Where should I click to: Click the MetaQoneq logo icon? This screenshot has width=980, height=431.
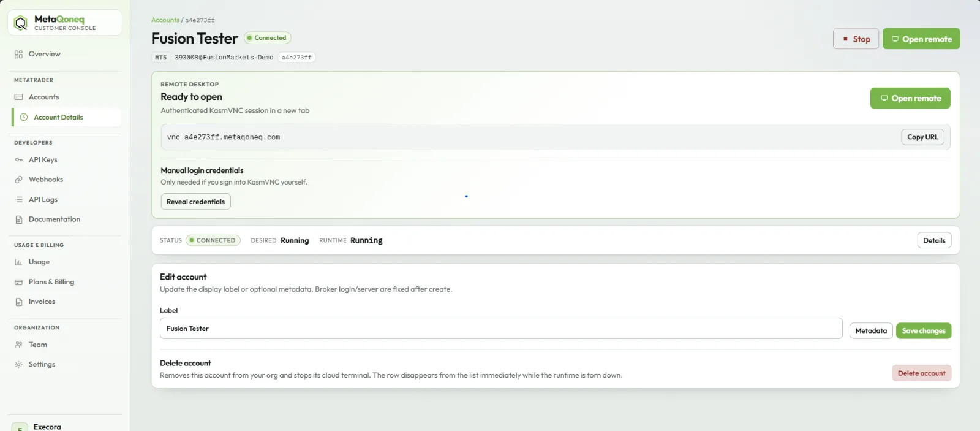coord(21,23)
